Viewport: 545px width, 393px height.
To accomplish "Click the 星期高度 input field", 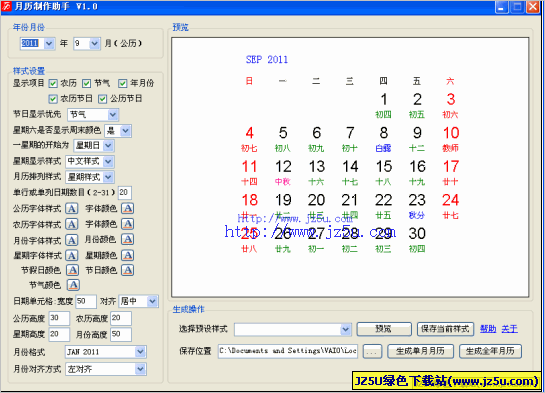I will click(x=59, y=334).
